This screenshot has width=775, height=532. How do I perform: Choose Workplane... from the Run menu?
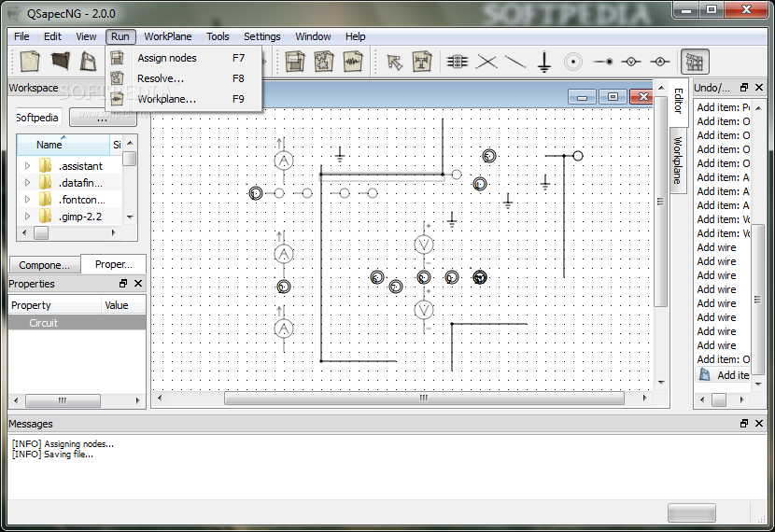point(183,99)
